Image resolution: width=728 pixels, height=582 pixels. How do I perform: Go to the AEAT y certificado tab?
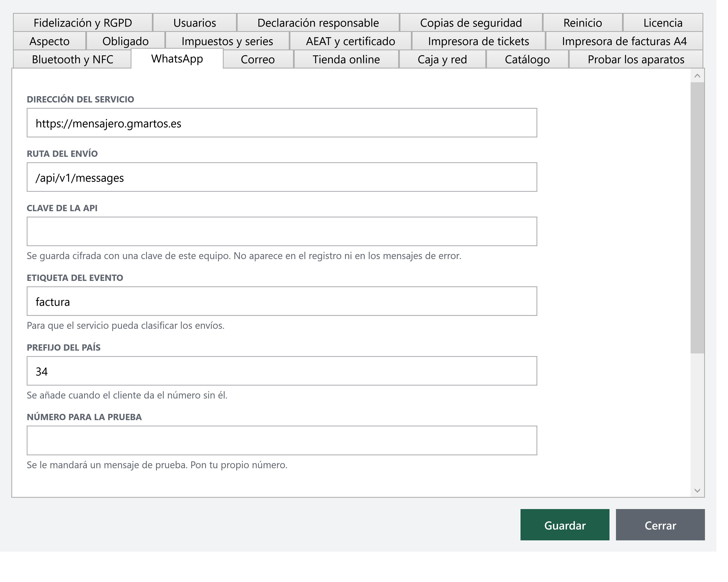pos(350,41)
